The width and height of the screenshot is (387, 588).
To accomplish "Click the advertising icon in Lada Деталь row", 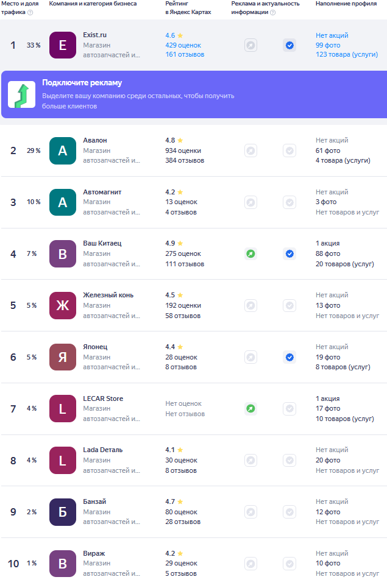I will point(250,460).
